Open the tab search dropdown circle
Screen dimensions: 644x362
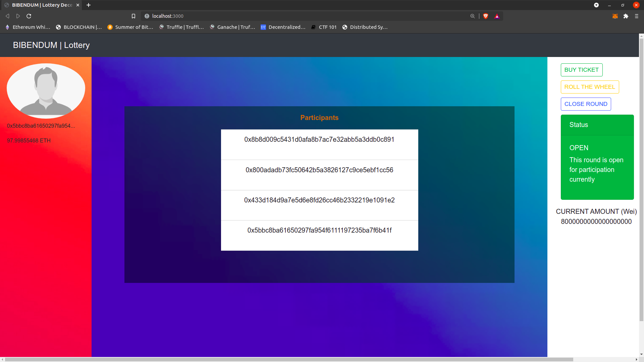point(596,5)
